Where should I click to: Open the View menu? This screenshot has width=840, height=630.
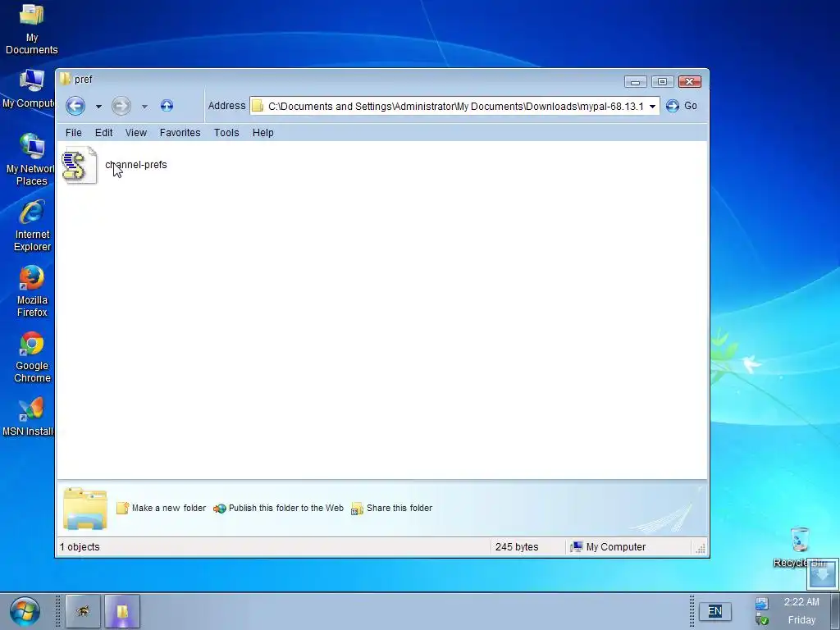(136, 132)
